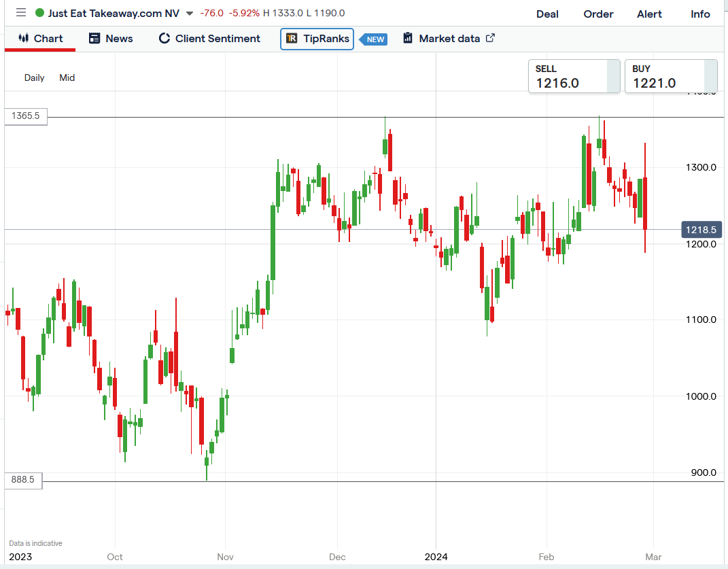Show market Info
The image size is (728, 569).
700,14
